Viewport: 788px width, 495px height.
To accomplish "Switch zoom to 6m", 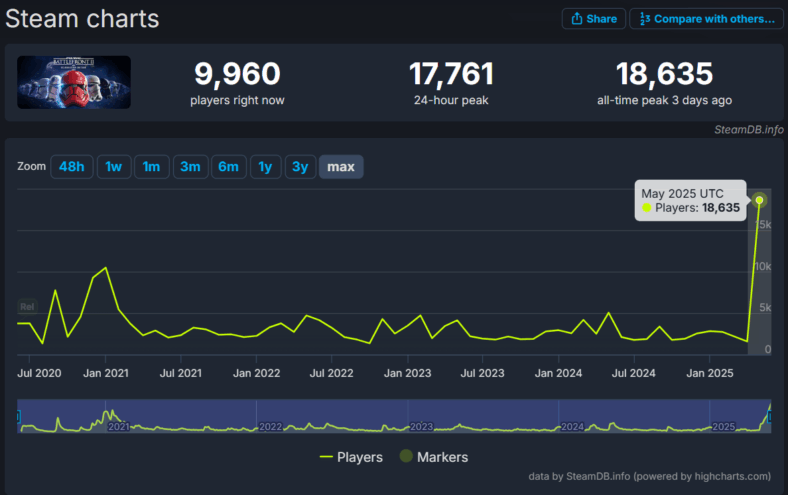I will pyautogui.click(x=227, y=167).
